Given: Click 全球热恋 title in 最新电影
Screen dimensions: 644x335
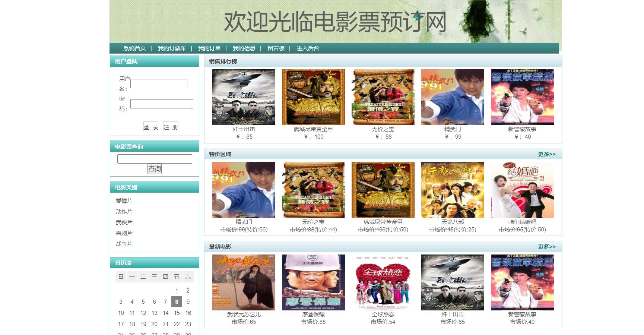Looking at the screenshot, I should pos(383,315).
